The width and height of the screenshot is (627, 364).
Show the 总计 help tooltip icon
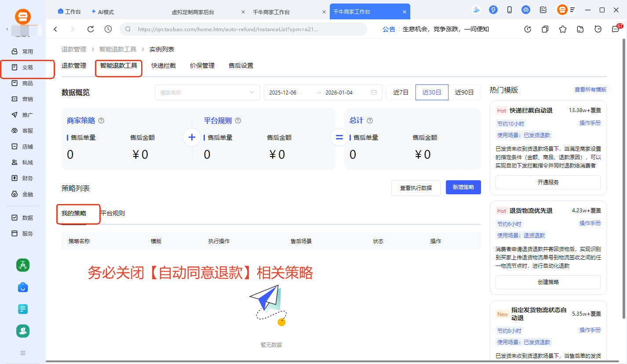[370, 120]
